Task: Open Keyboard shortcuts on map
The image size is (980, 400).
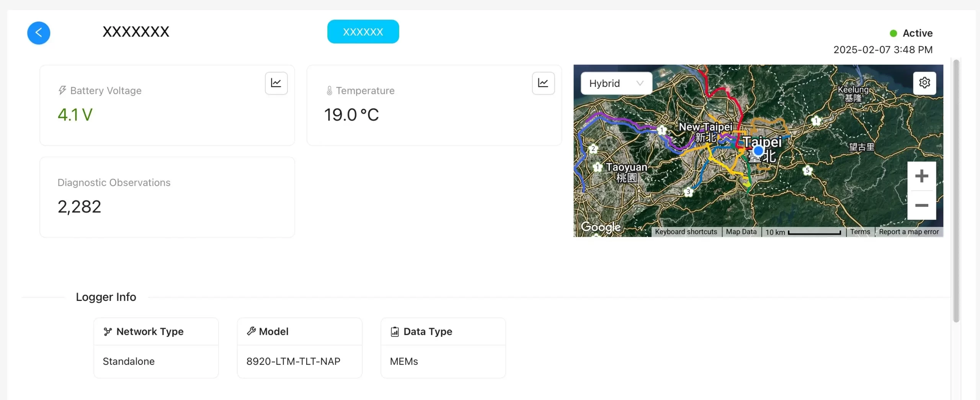Action: tap(686, 232)
